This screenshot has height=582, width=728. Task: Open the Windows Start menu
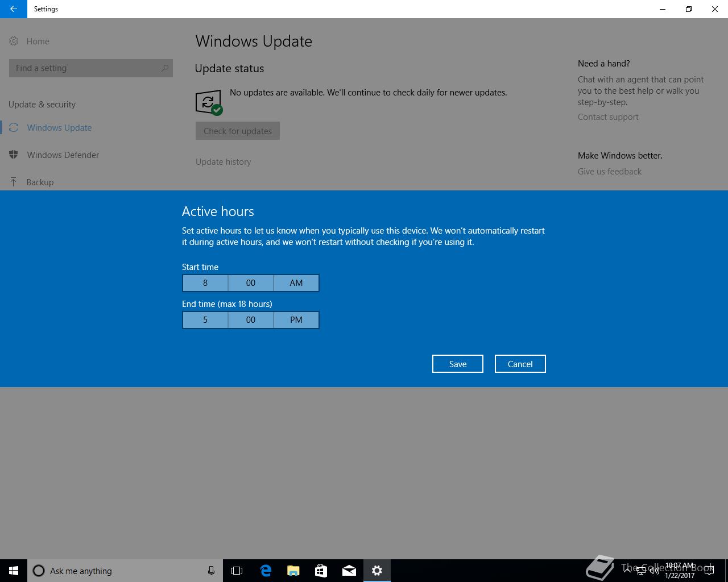pyautogui.click(x=14, y=571)
